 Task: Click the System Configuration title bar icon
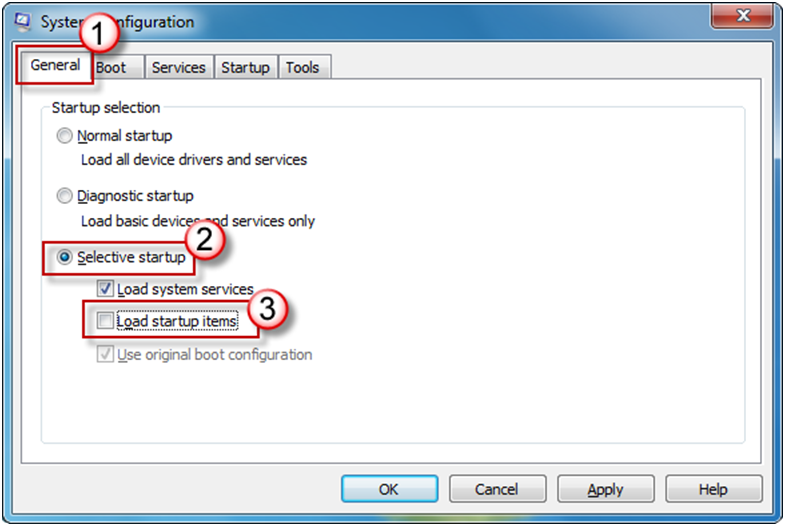[x=24, y=22]
